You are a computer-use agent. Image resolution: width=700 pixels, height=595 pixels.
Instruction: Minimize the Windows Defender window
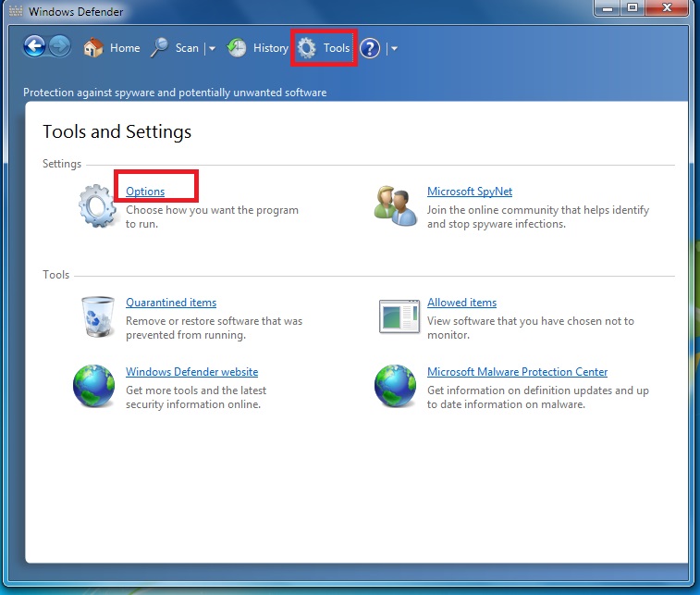608,7
